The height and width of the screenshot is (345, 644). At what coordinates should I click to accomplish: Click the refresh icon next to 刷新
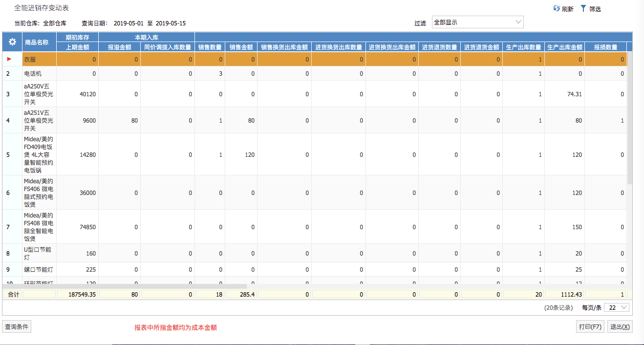click(x=557, y=8)
